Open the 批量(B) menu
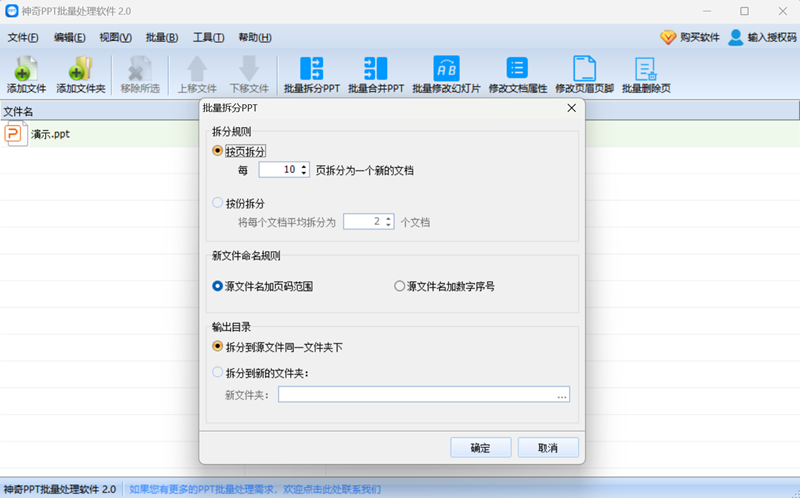Screen dimensions: 800x498 click(x=162, y=37)
